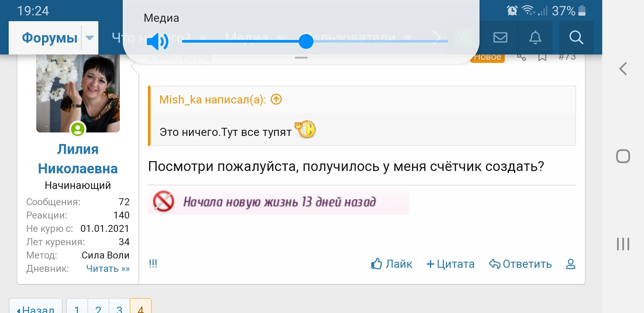
Task: Open the Форумы tab
Action: pos(50,38)
